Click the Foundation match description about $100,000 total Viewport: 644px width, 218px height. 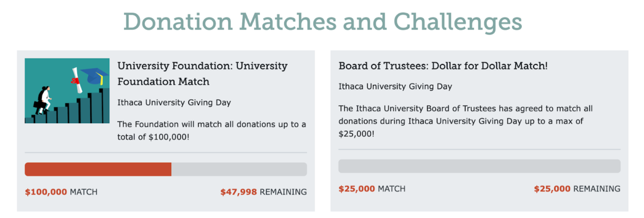(212, 131)
